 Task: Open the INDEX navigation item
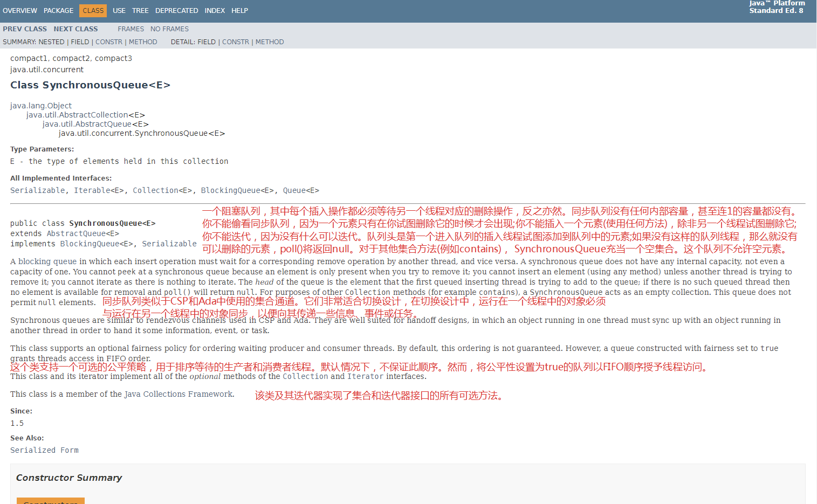click(215, 11)
